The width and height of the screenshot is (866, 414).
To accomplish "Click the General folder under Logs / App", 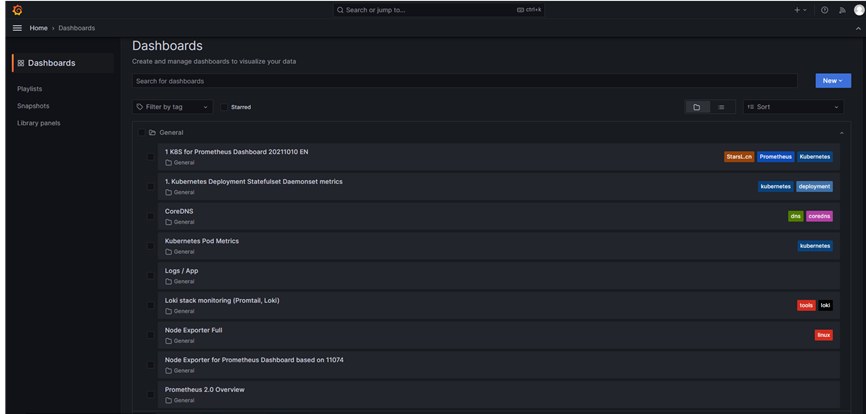I will tap(179, 282).
